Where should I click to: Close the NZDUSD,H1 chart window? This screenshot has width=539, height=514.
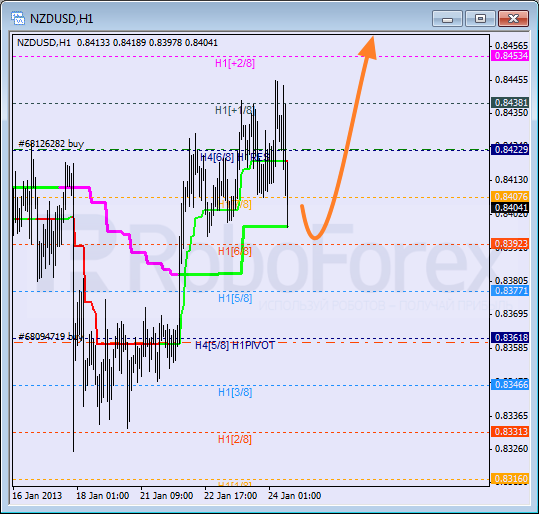[x=513, y=19]
